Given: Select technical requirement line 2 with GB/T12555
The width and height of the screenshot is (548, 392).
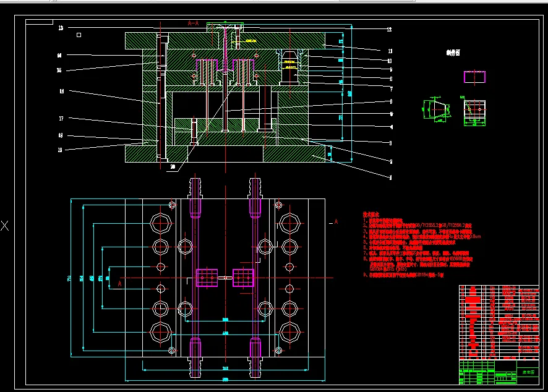Looking at the screenshot, I should tap(417, 226).
